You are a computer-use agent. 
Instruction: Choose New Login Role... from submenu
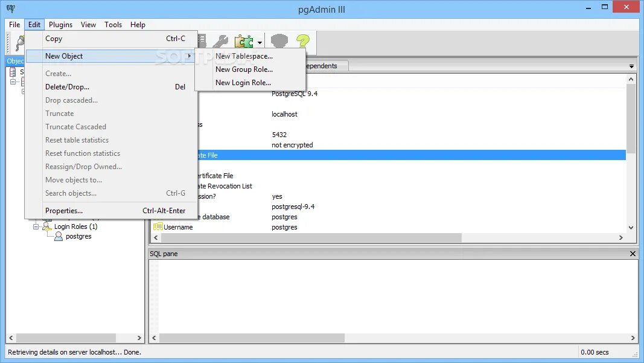pyautogui.click(x=250, y=83)
